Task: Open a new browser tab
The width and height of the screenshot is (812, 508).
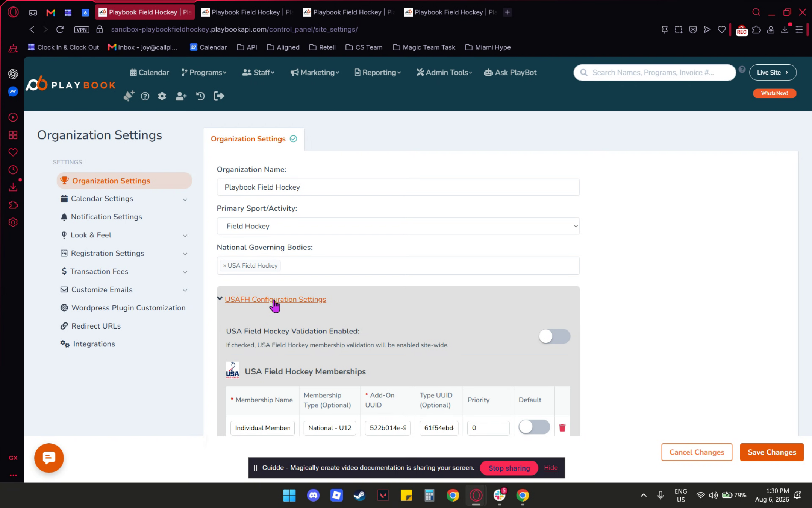Action: click(x=507, y=12)
